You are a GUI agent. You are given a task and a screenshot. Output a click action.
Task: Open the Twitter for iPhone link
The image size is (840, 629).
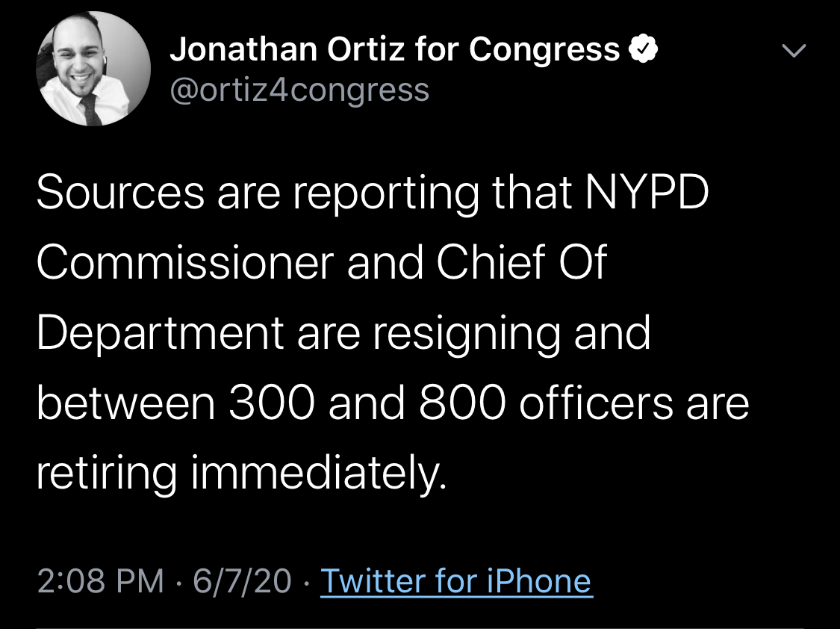(456, 580)
